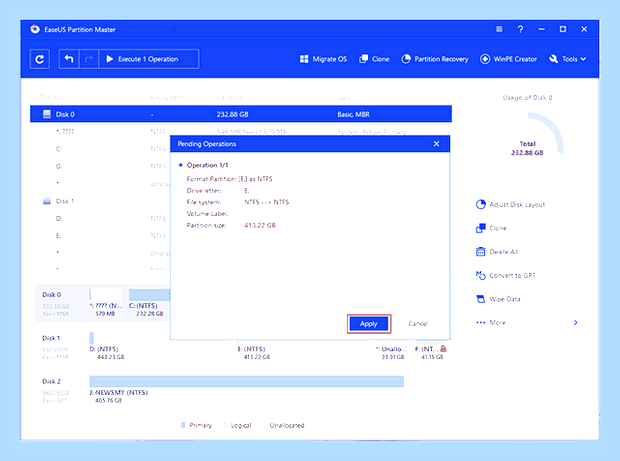Click Convert to GPT in the side panel

tap(506, 276)
